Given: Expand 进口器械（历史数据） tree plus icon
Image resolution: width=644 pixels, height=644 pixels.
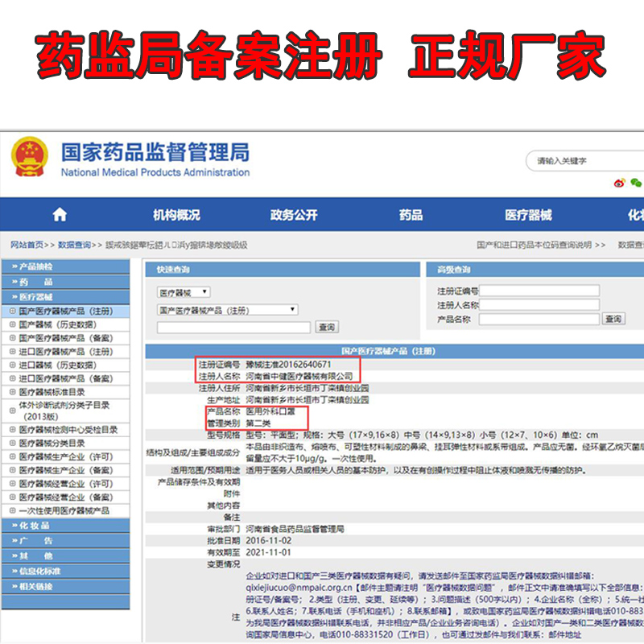Looking at the screenshot, I should coord(12,365).
